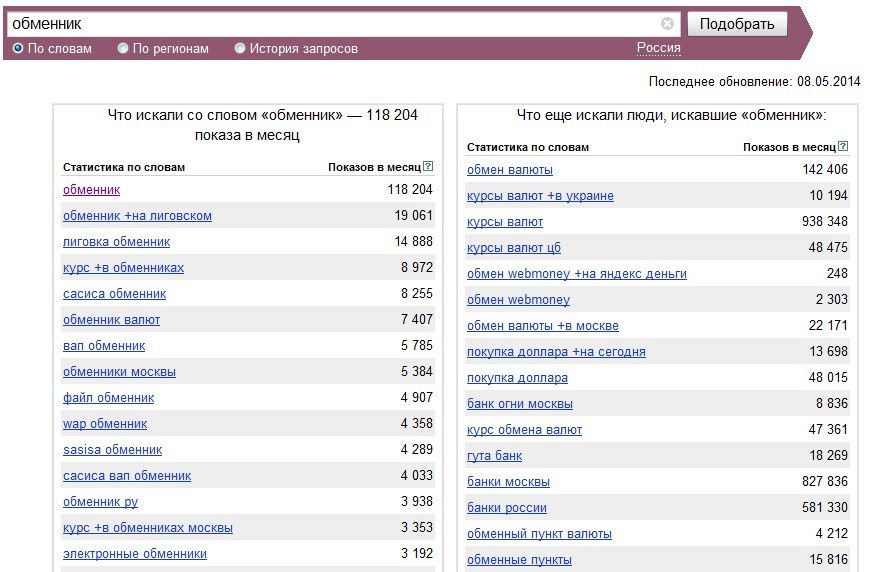Open the 'курс +в обменниках' link

coord(123,268)
